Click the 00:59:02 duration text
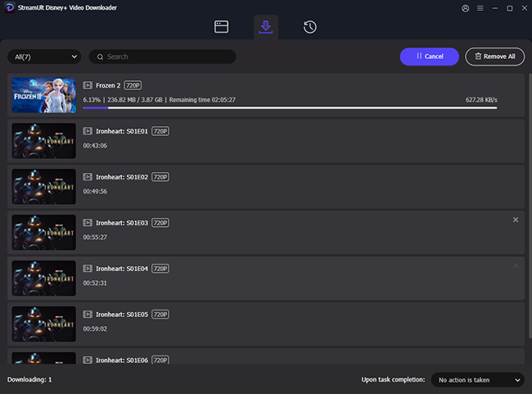 coord(95,328)
